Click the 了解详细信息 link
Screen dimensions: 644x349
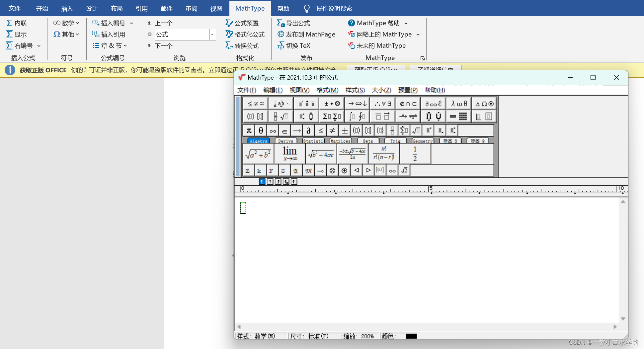click(x=436, y=69)
